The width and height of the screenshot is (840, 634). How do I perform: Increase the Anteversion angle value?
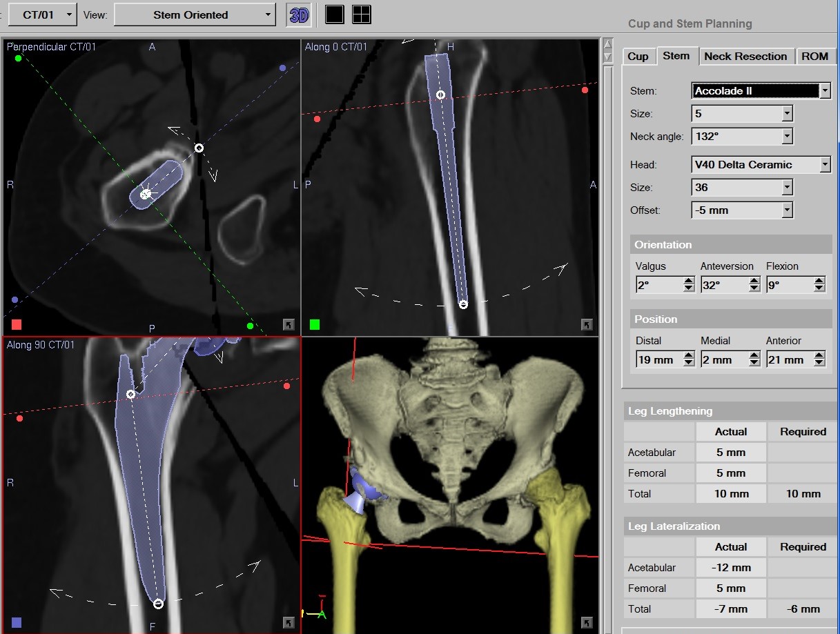coord(754,281)
